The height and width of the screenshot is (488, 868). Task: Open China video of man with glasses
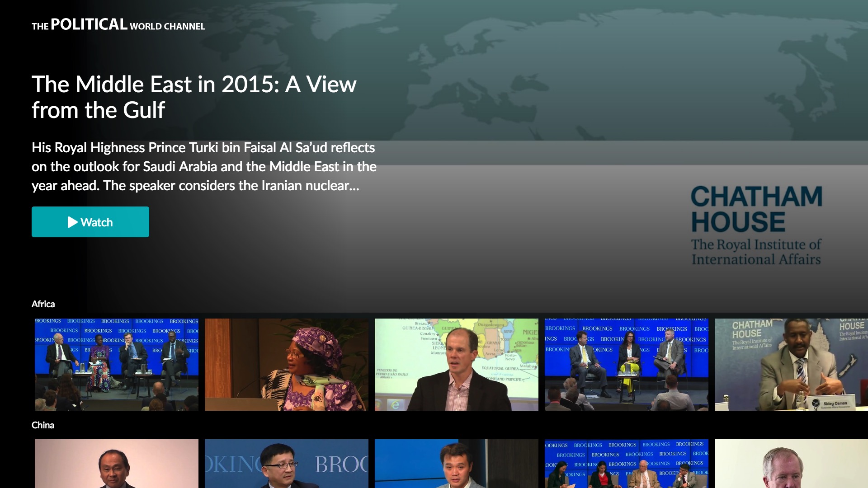click(x=287, y=464)
